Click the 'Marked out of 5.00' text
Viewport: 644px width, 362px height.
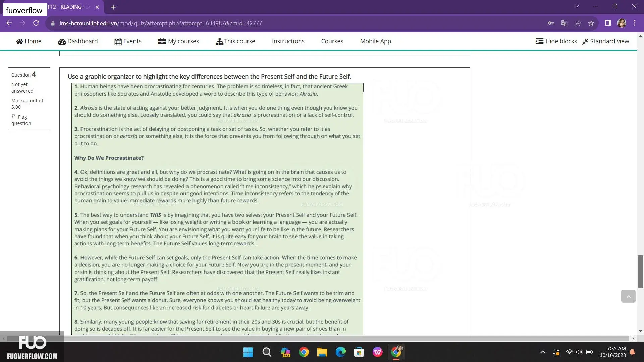[27, 104]
